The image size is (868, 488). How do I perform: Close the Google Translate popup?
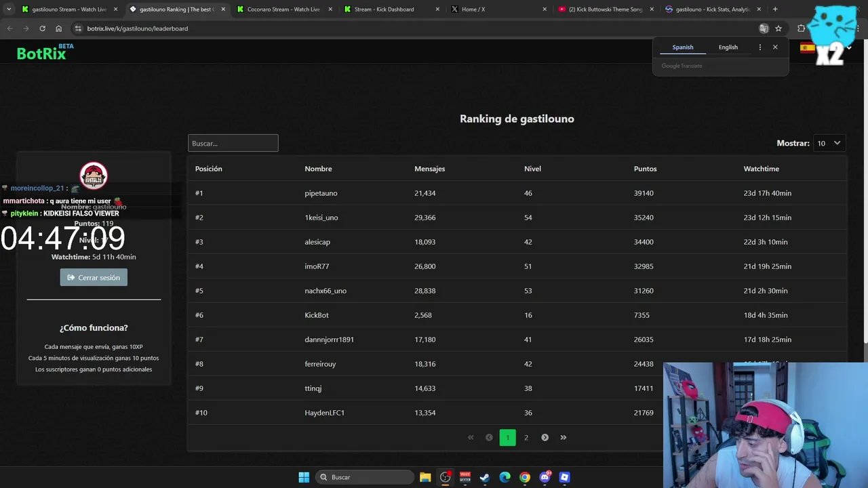point(775,47)
